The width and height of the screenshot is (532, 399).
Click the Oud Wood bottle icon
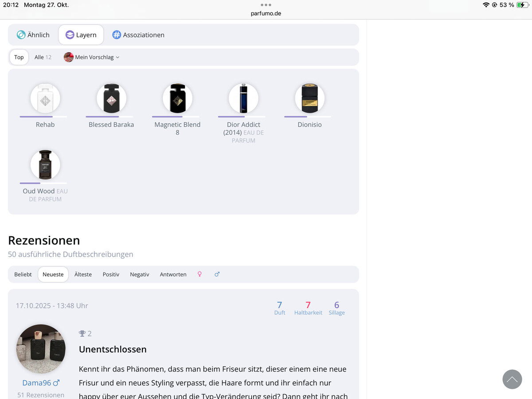pos(45,165)
